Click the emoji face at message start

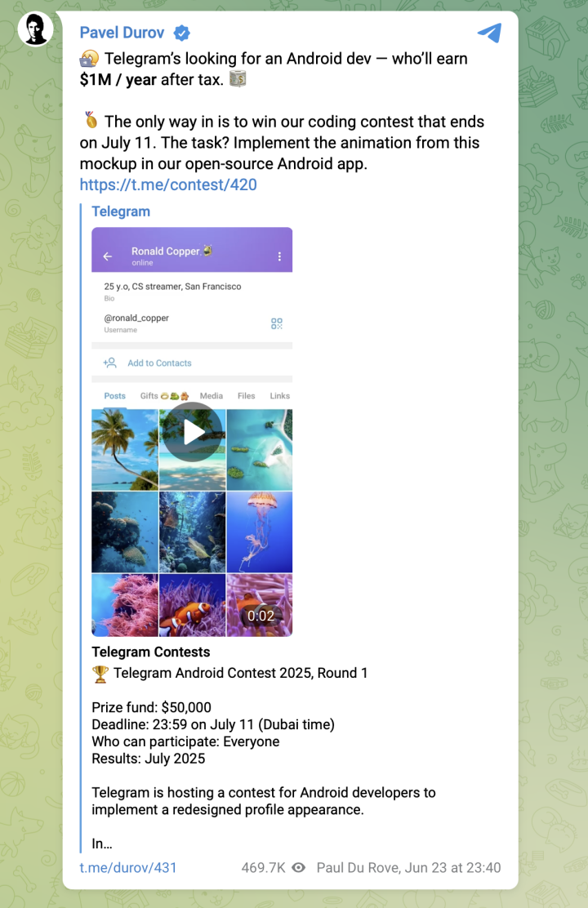[89, 59]
